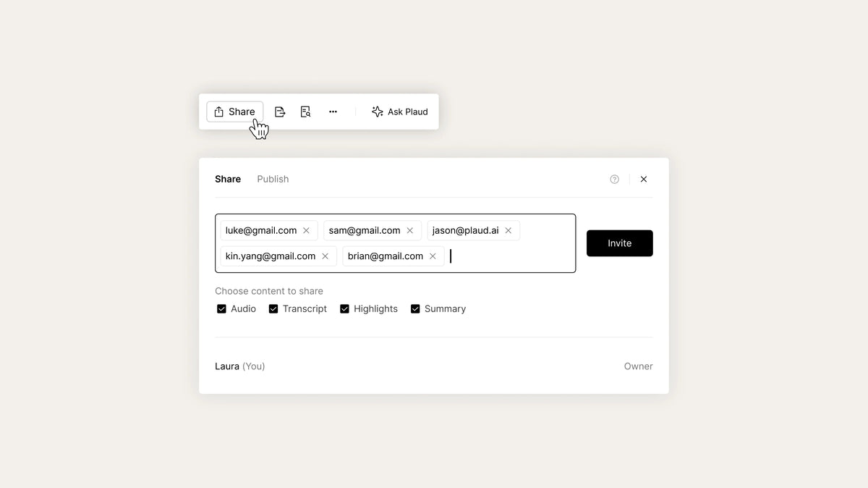Select the Share tab in dialog
This screenshot has height=488, width=868.
228,180
